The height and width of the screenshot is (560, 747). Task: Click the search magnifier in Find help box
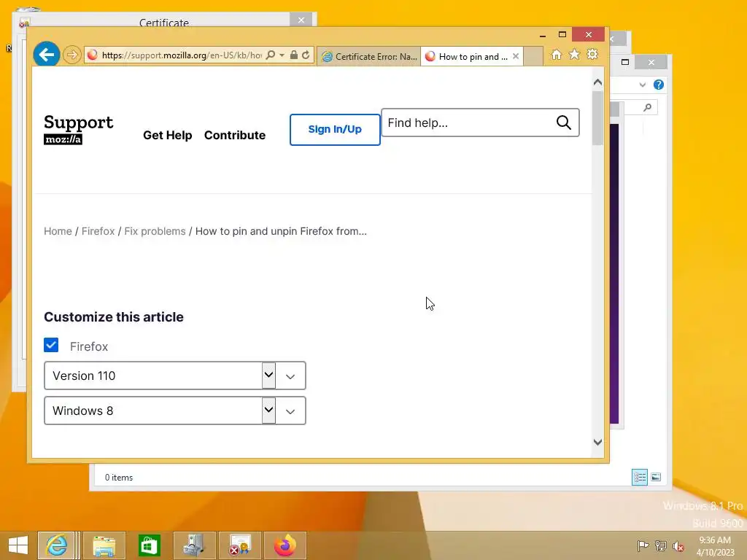click(x=564, y=122)
